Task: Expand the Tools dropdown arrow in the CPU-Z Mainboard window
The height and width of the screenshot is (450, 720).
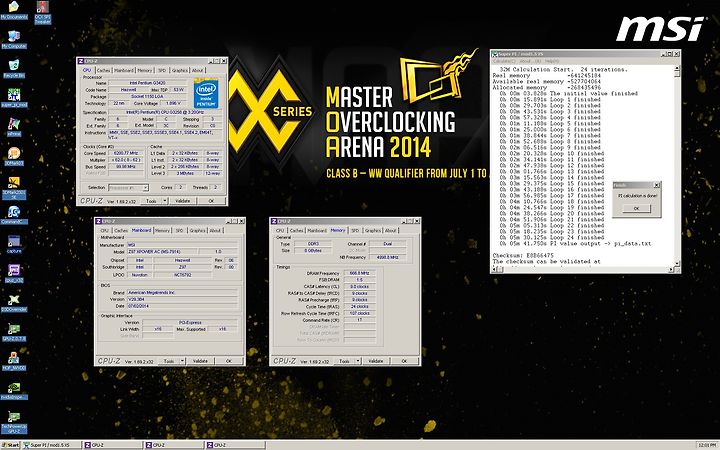Action: (x=182, y=361)
